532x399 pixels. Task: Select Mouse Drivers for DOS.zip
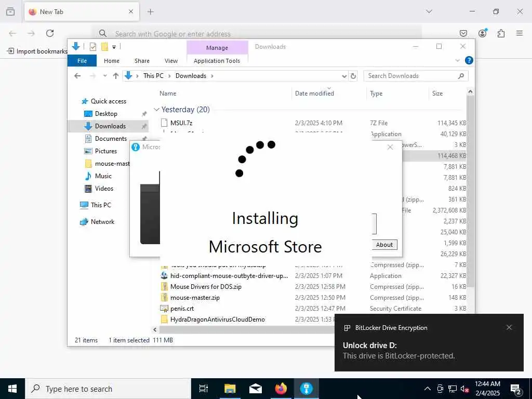pos(206,287)
